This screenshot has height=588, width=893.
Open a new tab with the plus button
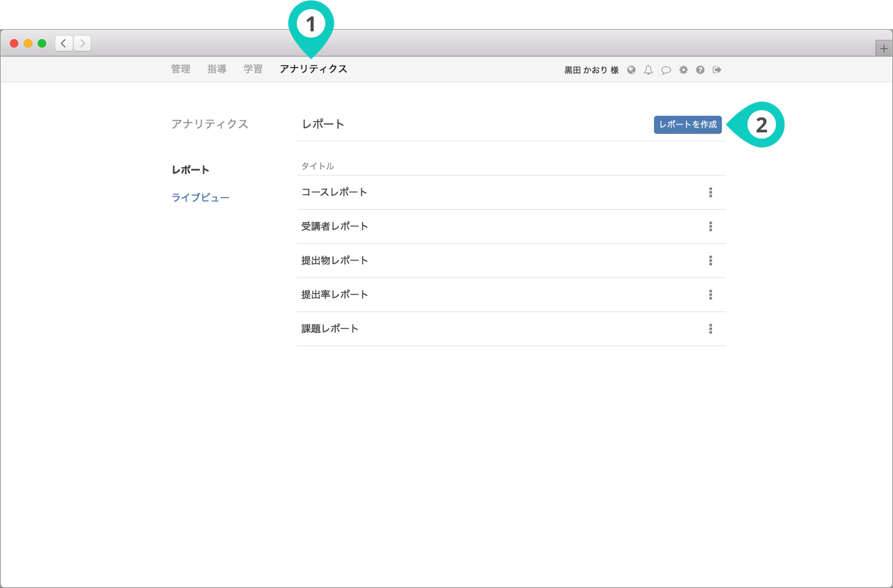[884, 48]
